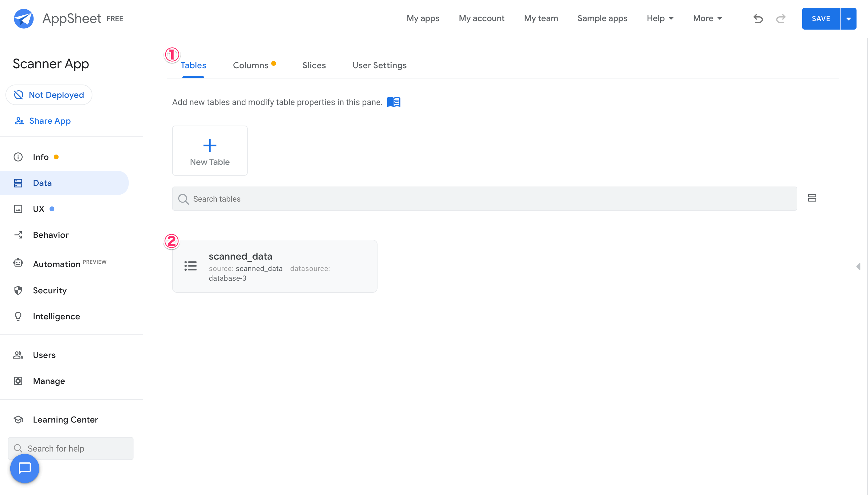Click the undo arrow icon

tap(758, 18)
